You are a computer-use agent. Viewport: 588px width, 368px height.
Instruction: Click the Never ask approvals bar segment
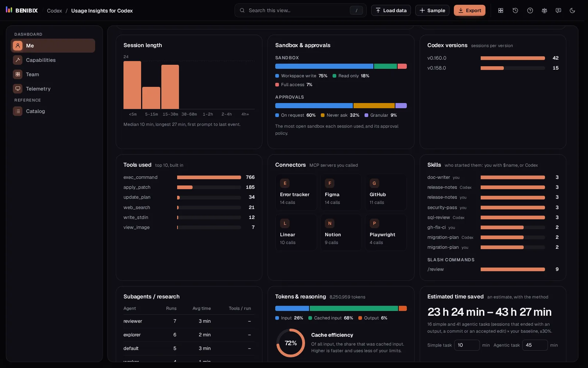pos(374,106)
